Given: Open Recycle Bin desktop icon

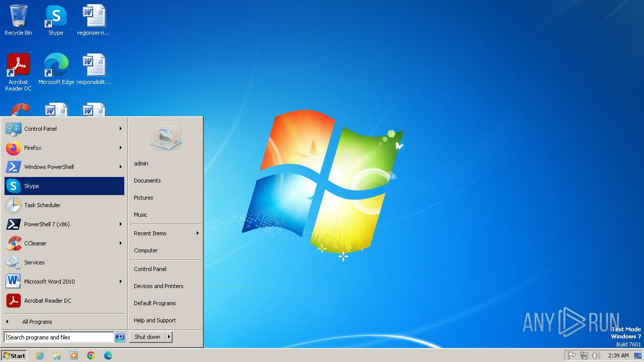Looking at the screenshot, I should 18,20.
